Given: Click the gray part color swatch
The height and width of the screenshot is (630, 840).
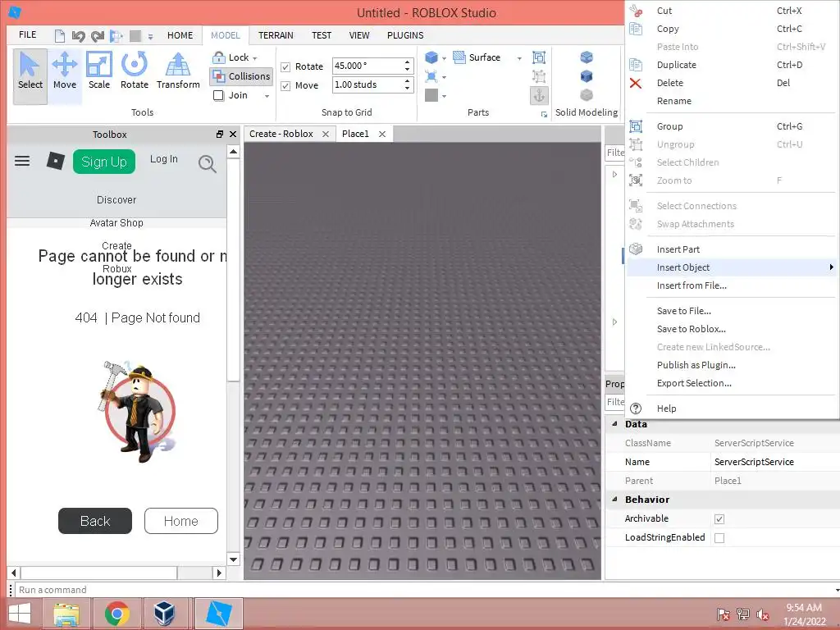Looking at the screenshot, I should (431, 95).
